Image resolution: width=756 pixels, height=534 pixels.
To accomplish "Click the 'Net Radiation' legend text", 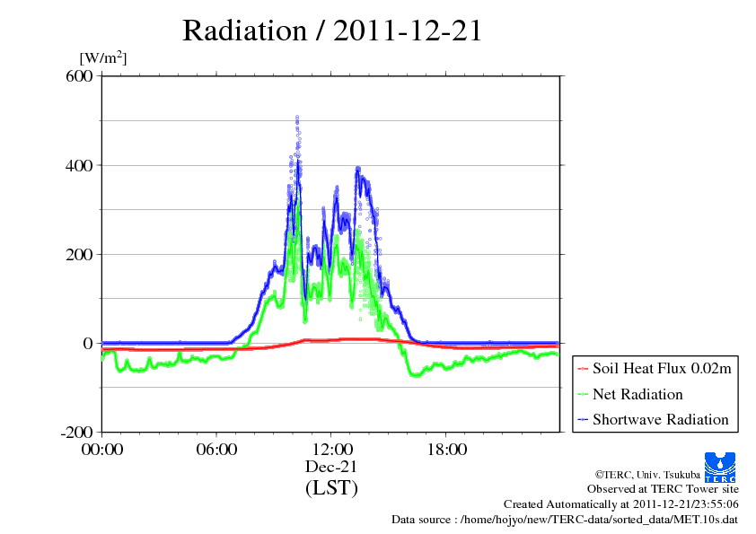I will (637, 394).
